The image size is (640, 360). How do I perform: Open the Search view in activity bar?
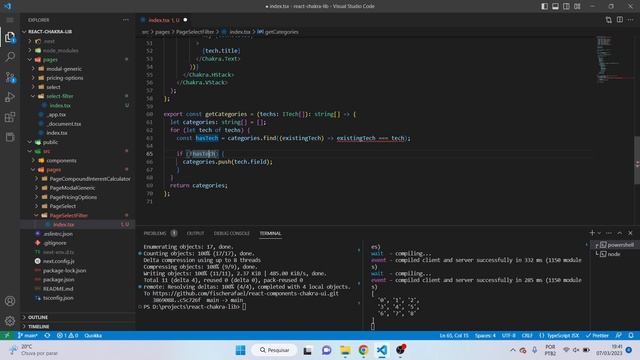(10, 57)
